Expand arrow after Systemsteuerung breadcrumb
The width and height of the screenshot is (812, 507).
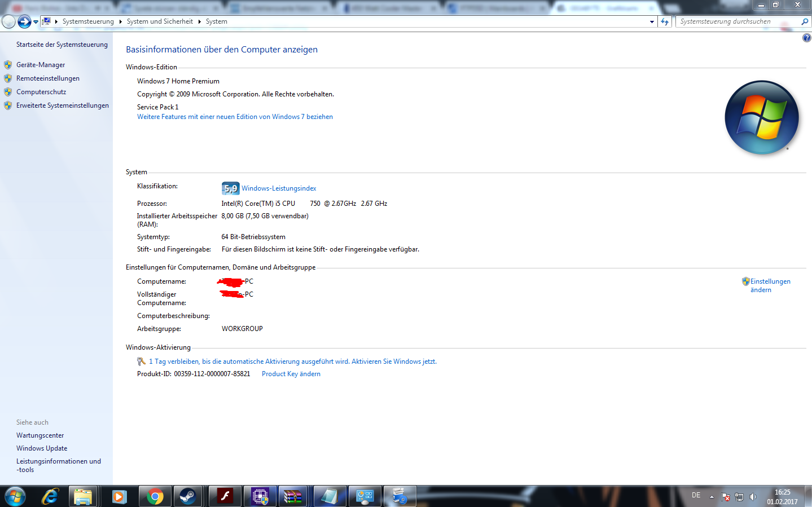pyautogui.click(x=121, y=21)
